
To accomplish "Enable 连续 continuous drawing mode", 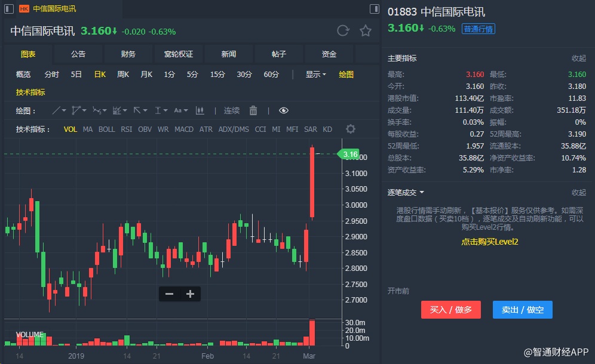I will (x=231, y=110).
